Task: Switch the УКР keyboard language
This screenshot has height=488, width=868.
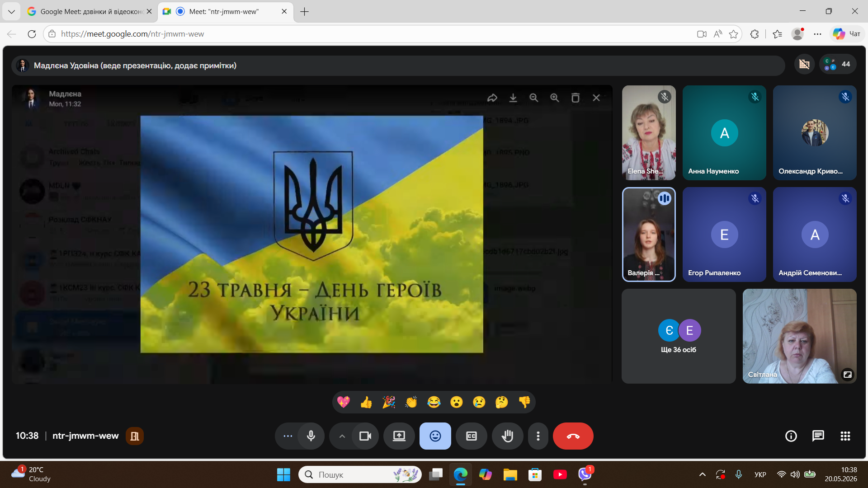Action: pyautogui.click(x=760, y=474)
